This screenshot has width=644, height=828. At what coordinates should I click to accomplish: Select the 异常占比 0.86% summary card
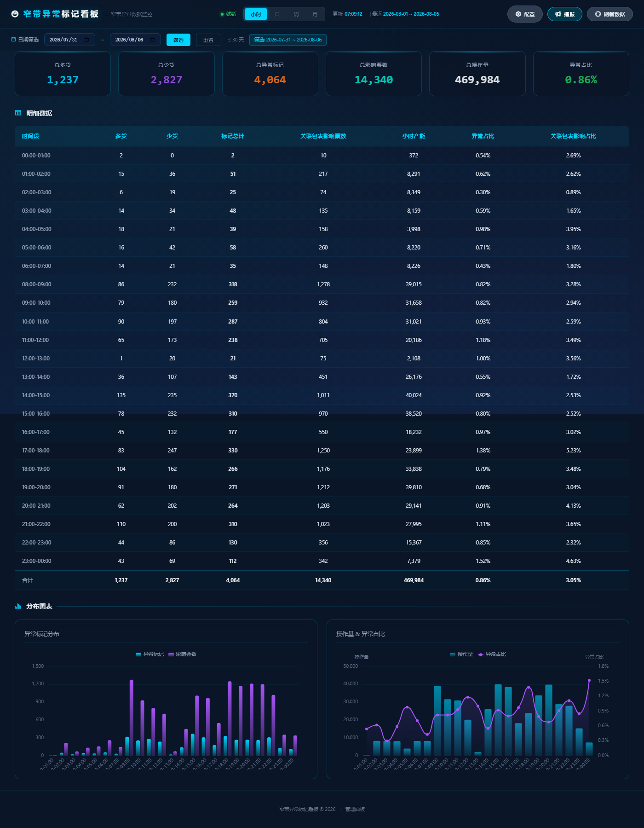click(x=581, y=74)
